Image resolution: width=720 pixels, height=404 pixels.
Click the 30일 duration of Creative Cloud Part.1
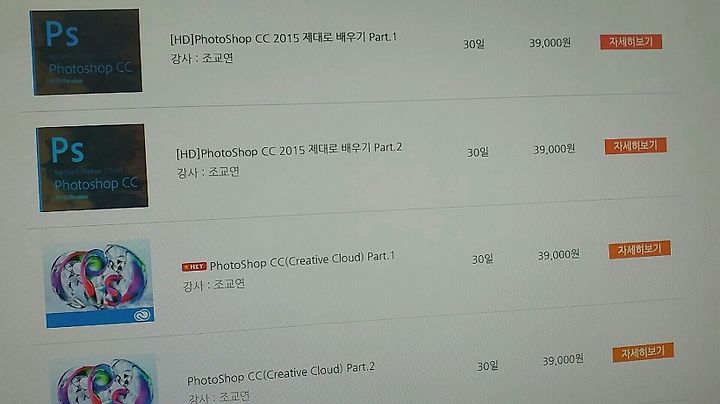(x=483, y=259)
